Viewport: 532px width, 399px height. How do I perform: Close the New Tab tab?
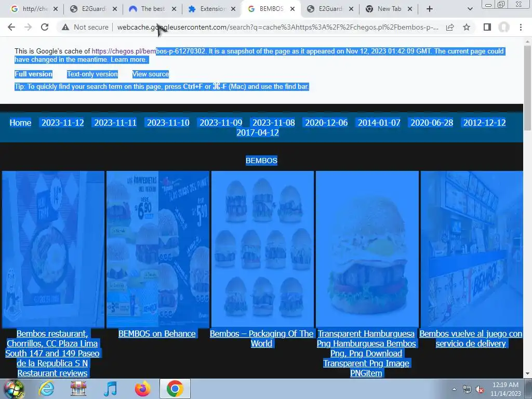410,9
